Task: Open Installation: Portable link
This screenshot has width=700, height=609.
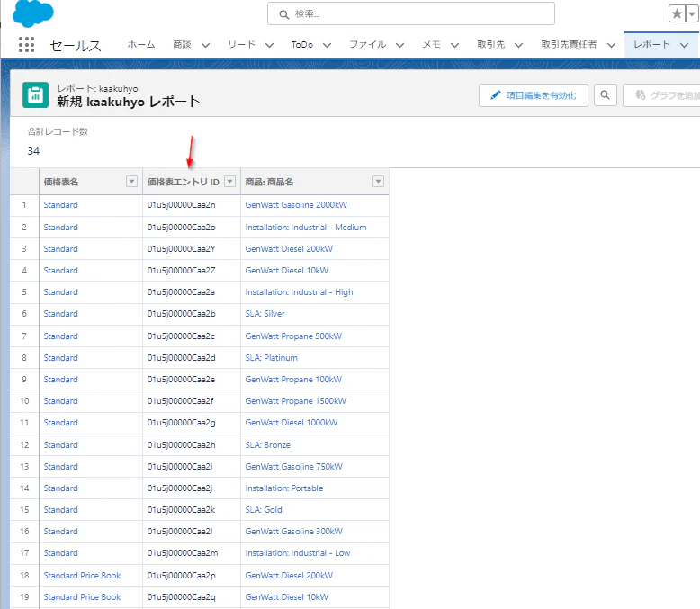Action: pyautogui.click(x=284, y=488)
